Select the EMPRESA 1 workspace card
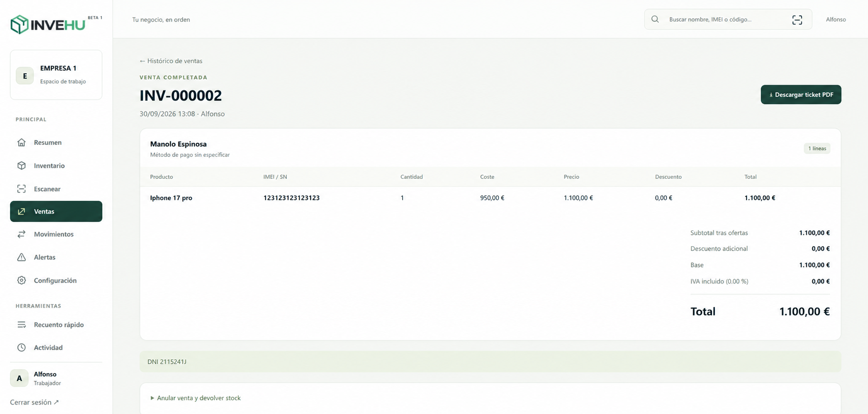This screenshot has width=868, height=414. (56, 75)
